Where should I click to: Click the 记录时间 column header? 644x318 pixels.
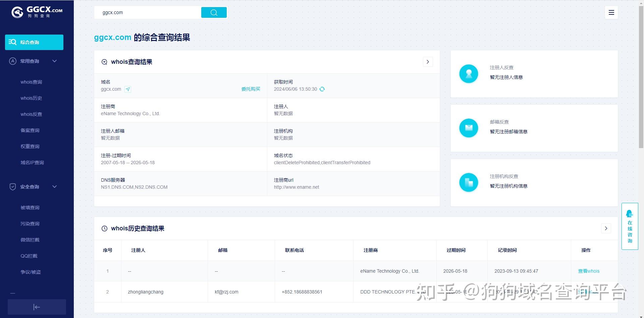(507, 250)
